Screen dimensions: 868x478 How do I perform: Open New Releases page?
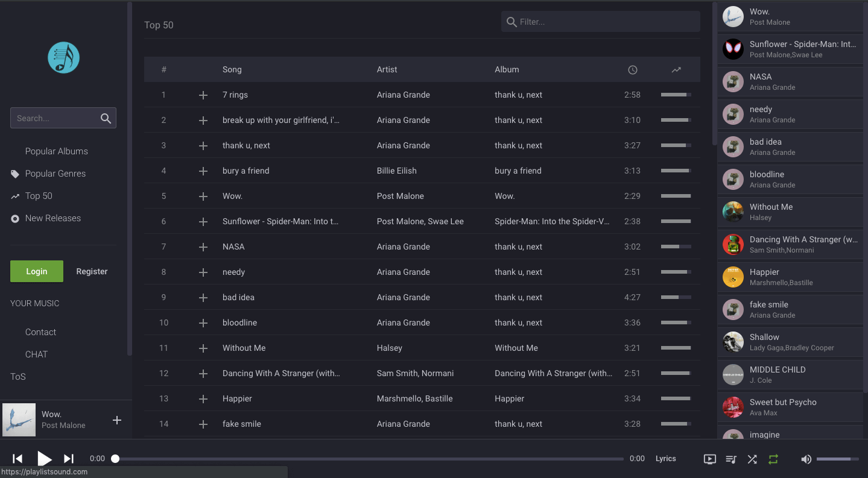point(53,218)
